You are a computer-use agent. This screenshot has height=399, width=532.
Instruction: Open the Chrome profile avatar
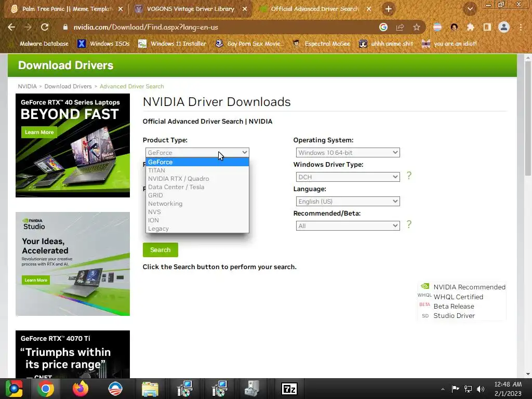click(504, 27)
